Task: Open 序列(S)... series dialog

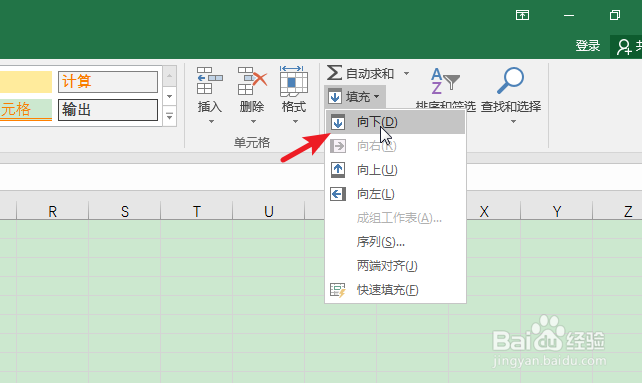Action: 395,242
